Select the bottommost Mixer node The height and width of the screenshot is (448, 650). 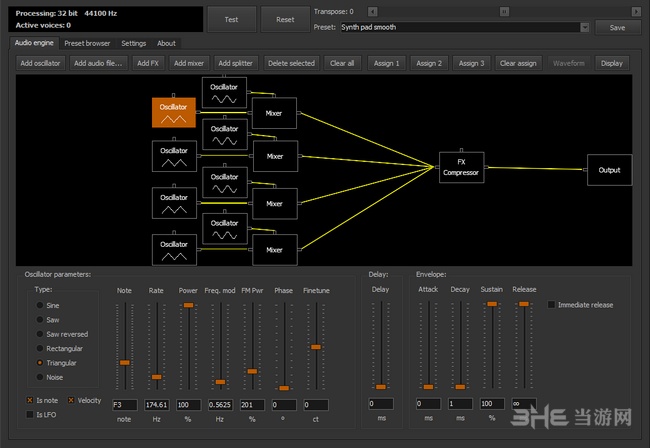point(275,250)
